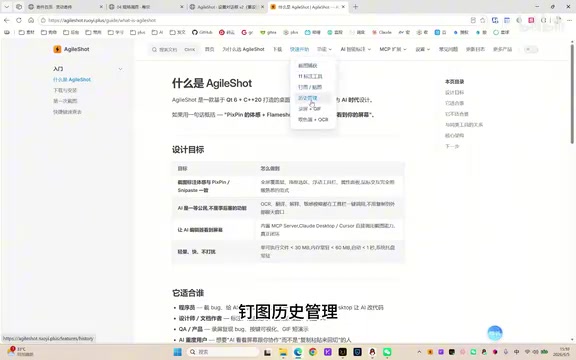Click the AgileShot logo icon
Screen dimensions: 576x360
57,49
